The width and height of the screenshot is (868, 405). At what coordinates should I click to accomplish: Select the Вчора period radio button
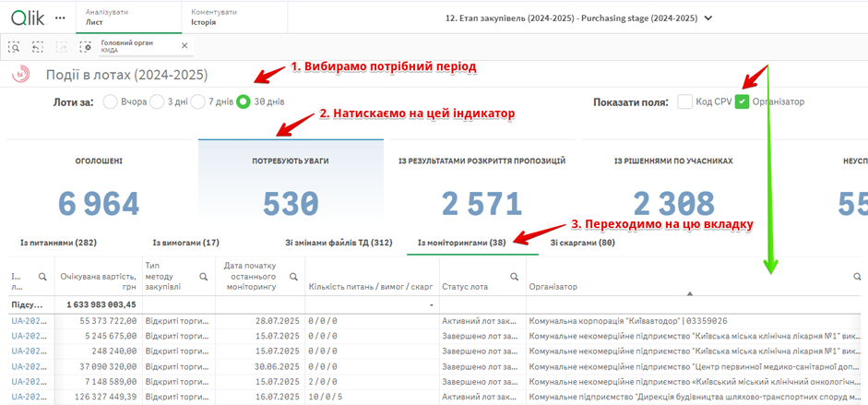click(x=110, y=101)
